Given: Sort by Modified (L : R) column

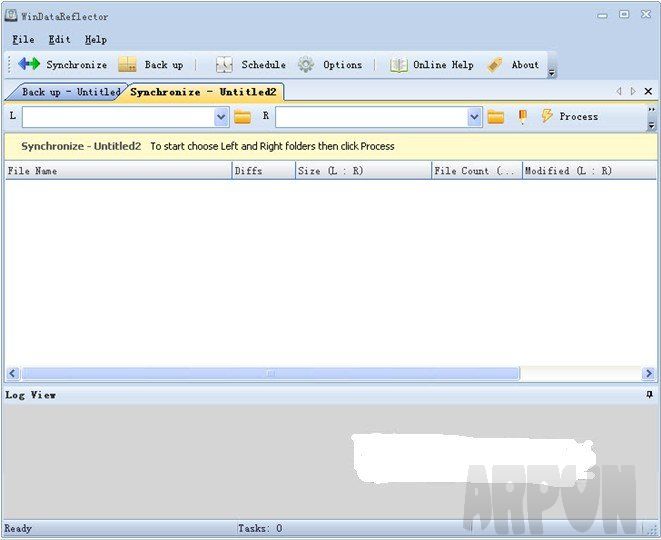Looking at the screenshot, I should point(589,171).
